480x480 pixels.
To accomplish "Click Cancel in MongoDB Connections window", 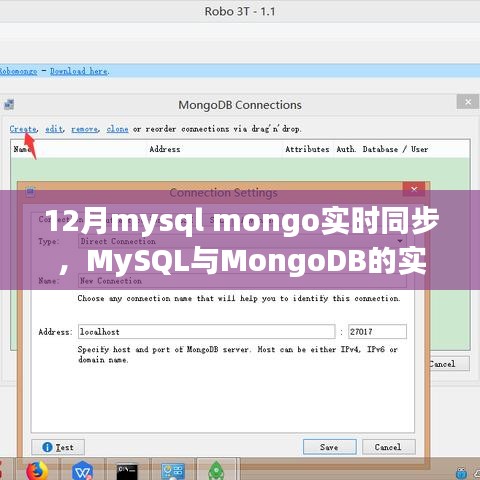I will click(449, 364).
